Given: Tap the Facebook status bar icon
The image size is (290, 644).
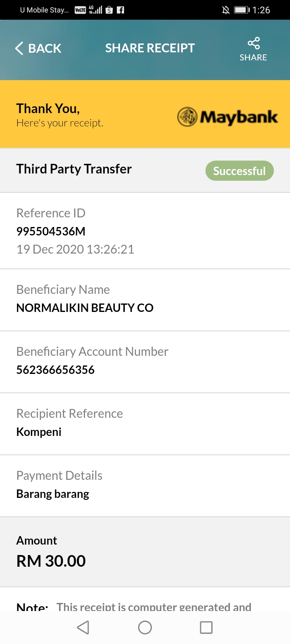Looking at the screenshot, I should (x=120, y=10).
